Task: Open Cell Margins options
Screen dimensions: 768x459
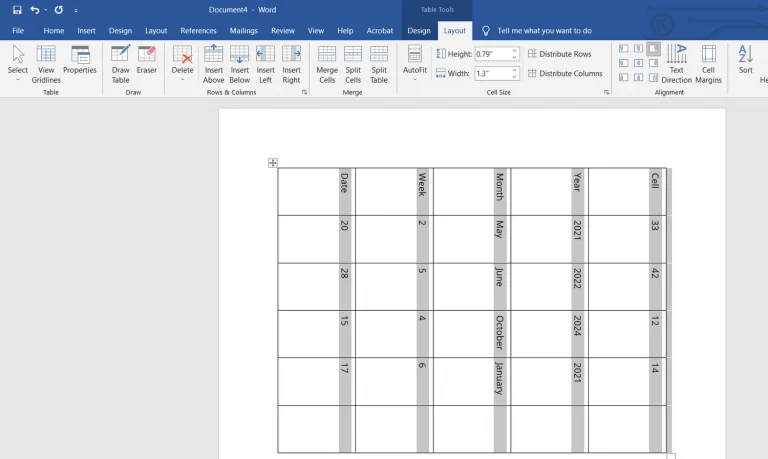Action: coord(708,64)
